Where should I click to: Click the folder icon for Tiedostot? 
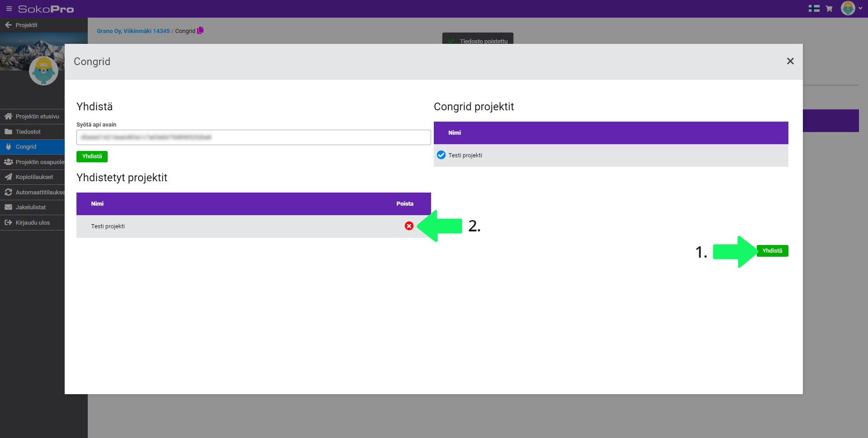8,132
